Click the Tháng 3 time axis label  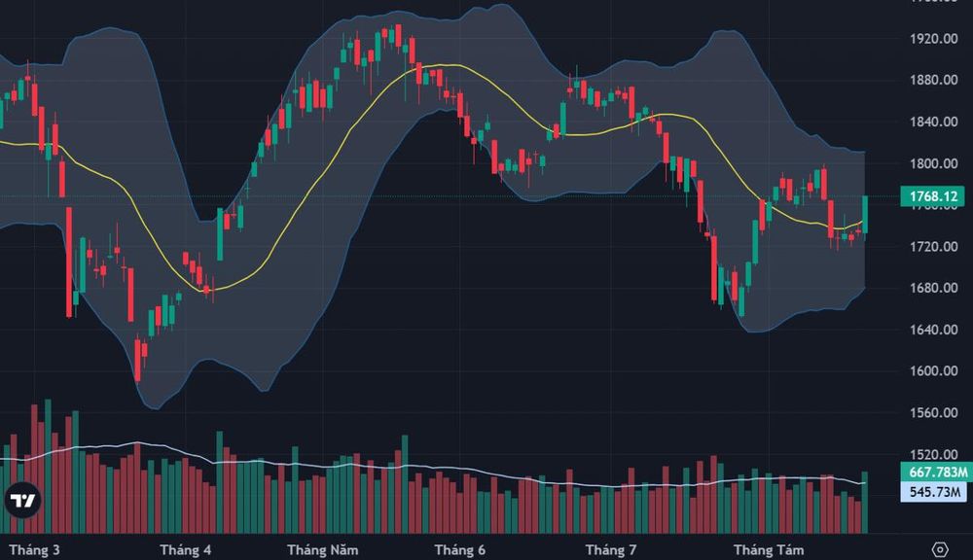(x=35, y=550)
